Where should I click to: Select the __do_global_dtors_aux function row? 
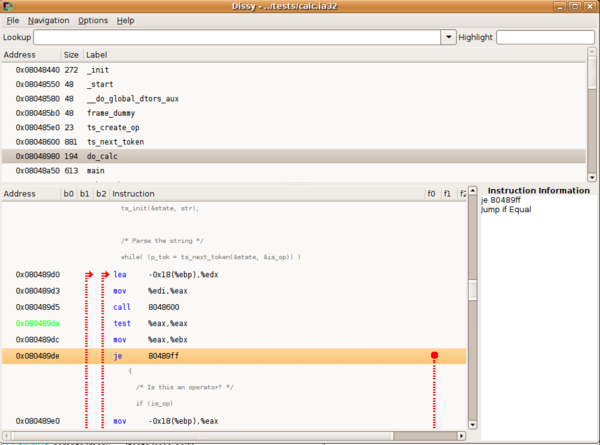pyautogui.click(x=293, y=99)
